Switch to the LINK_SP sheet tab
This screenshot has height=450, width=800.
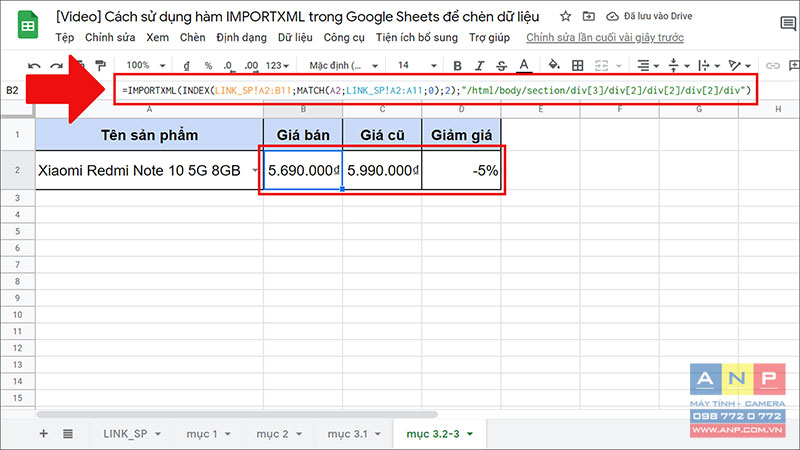click(x=126, y=434)
